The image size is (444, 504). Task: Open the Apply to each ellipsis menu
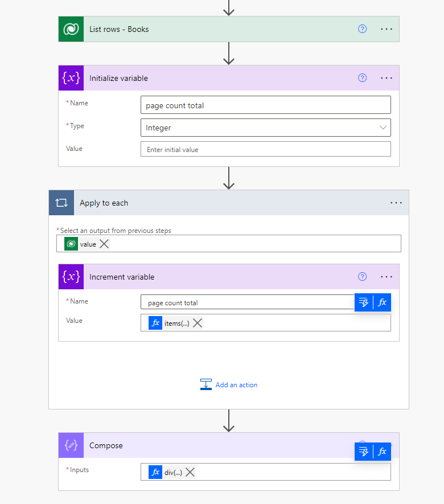coord(396,203)
